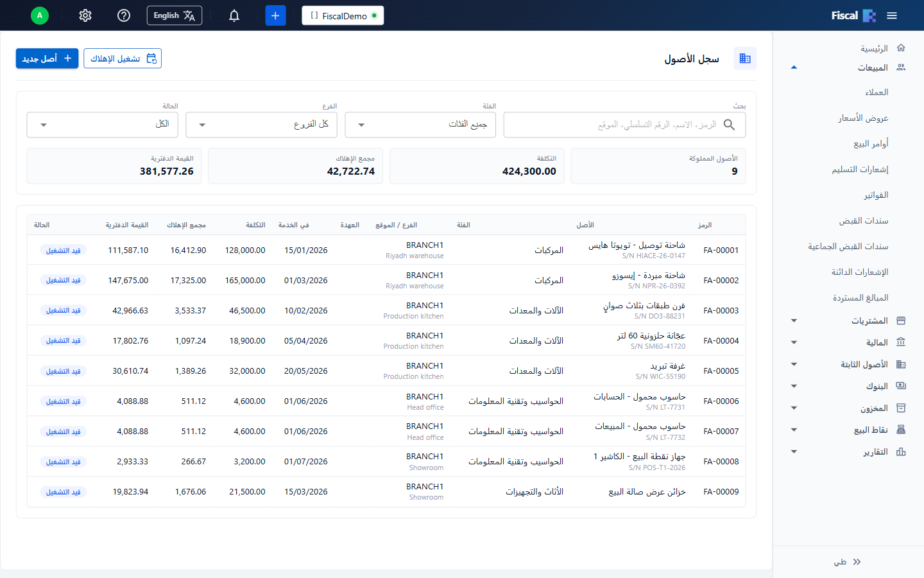Click the أصل جديد button
Screen dimensions: 924x578
tap(47, 58)
